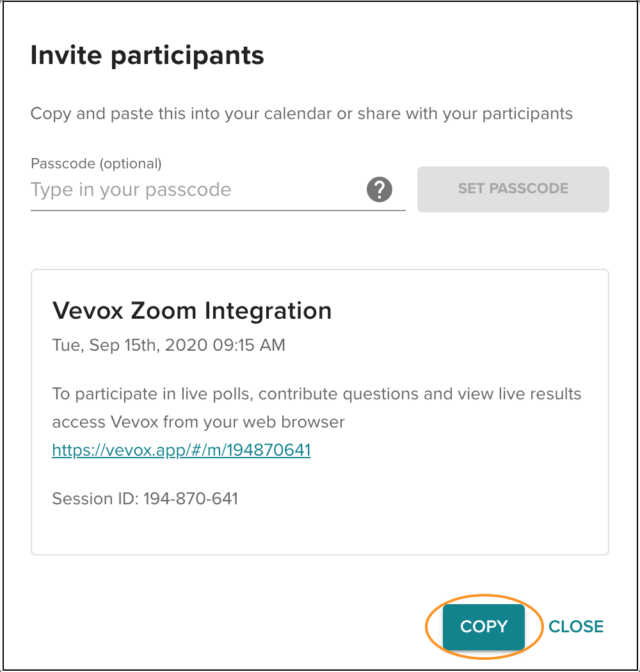Click the COPY button to copy invite details
This screenshot has width=640, height=672.
tap(483, 627)
